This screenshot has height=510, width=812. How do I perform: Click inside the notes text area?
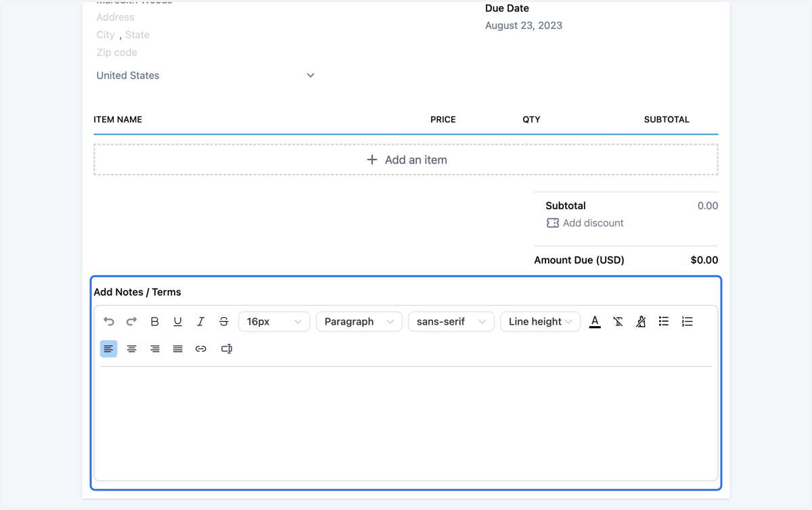point(406,423)
